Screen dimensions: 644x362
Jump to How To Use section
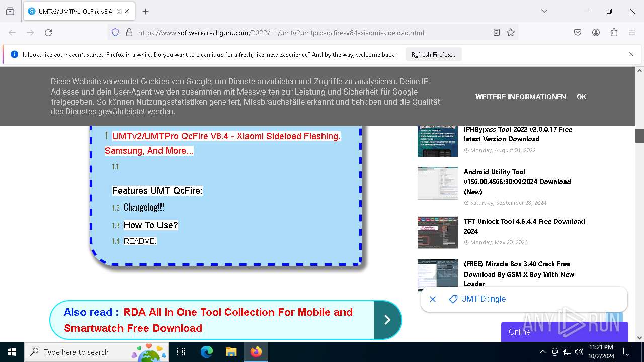(x=151, y=225)
